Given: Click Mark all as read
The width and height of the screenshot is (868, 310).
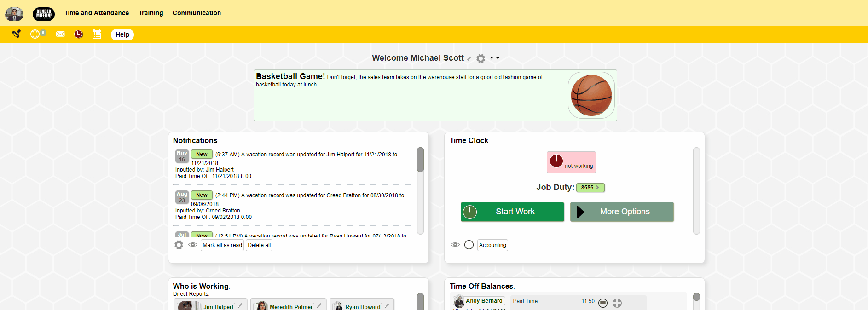Looking at the screenshot, I should click(222, 245).
